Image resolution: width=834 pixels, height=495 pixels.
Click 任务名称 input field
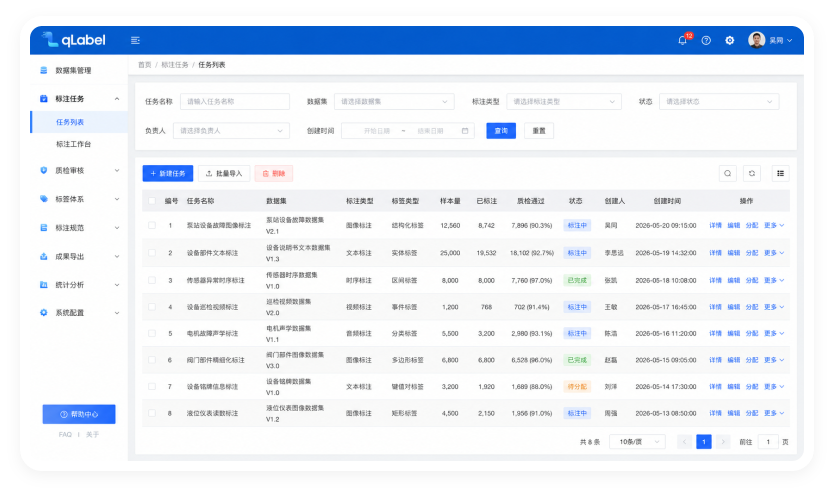(x=235, y=102)
